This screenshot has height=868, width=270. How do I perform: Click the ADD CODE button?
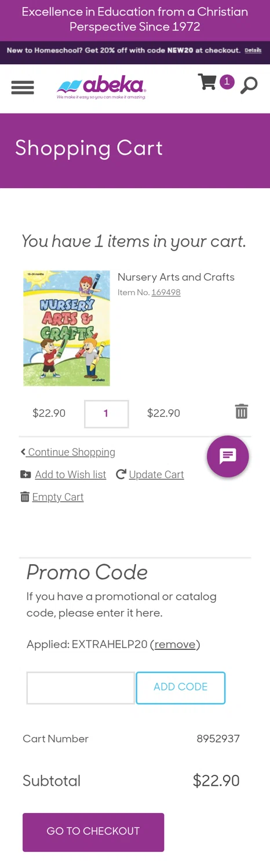coord(181,687)
